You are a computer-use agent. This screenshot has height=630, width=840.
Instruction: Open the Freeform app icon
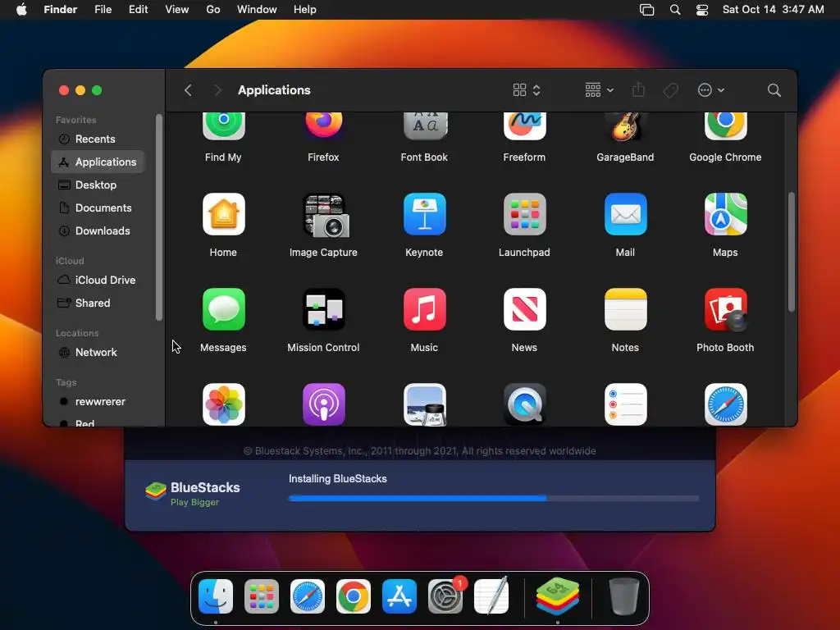pos(524,126)
